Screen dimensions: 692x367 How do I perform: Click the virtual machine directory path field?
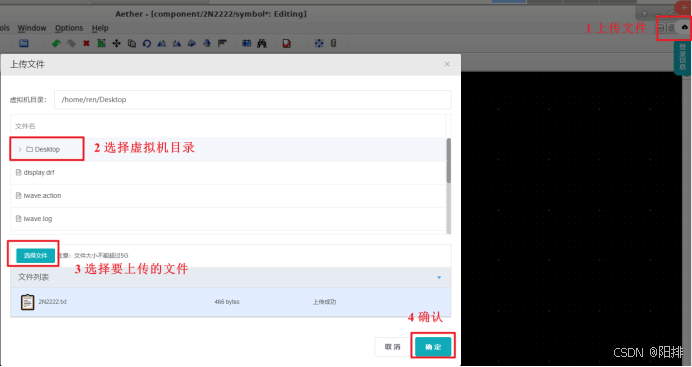pos(253,100)
